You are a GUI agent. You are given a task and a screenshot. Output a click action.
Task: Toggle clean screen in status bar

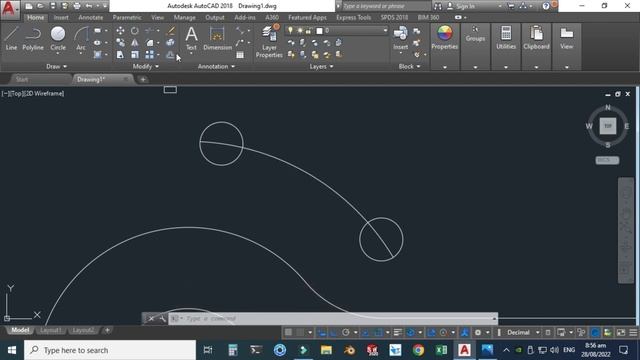[620, 332]
